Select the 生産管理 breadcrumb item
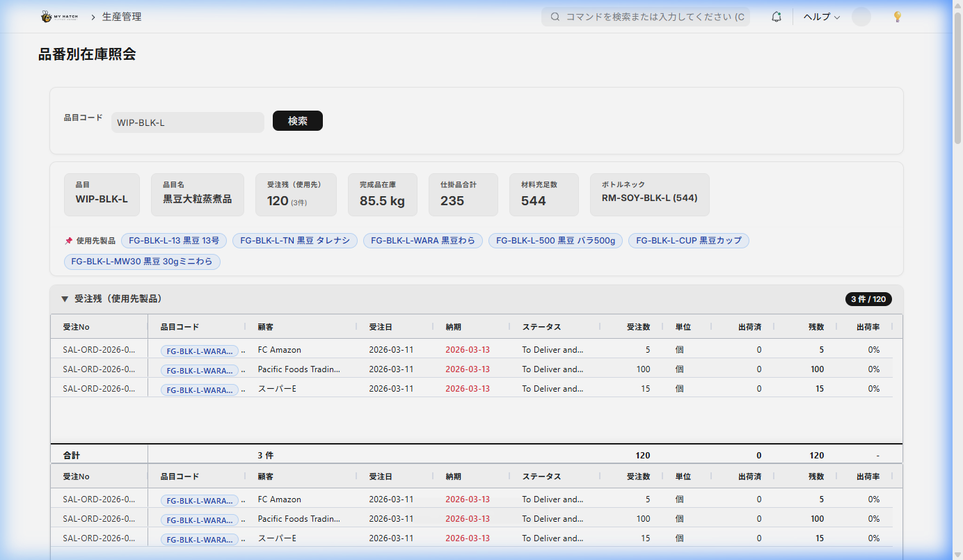This screenshot has height=560, width=963. [120, 16]
